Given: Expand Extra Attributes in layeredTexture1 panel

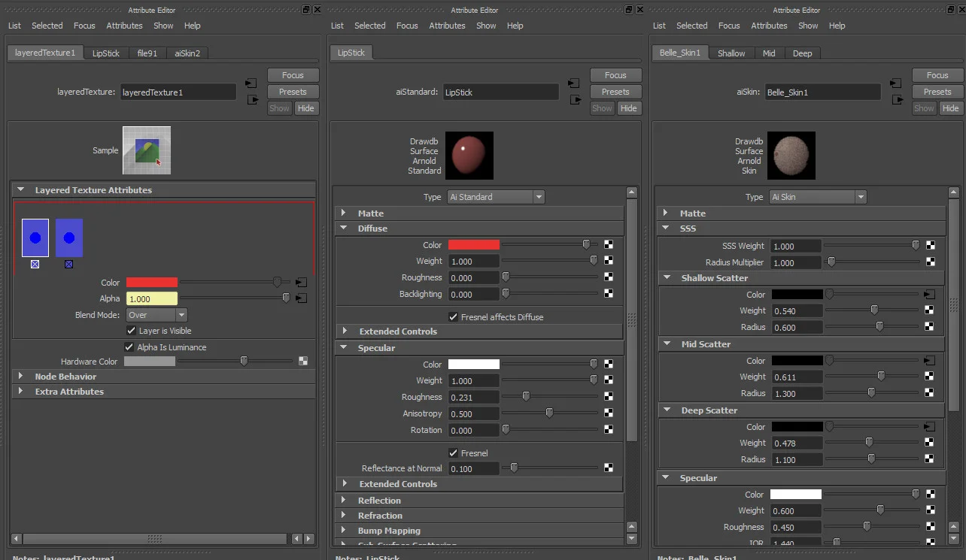Looking at the screenshot, I should [20, 392].
